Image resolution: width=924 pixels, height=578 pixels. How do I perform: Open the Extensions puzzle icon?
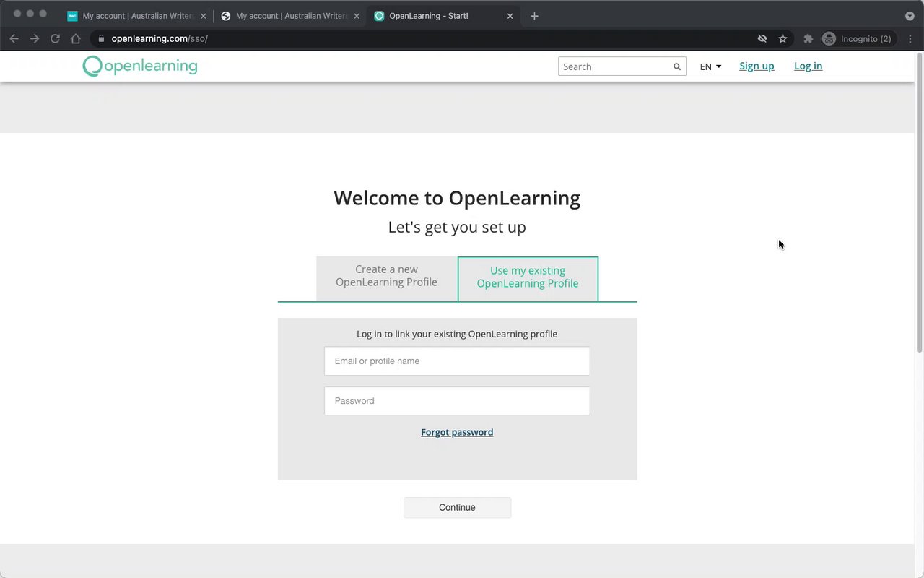pyautogui.click(x=808, y=38)
